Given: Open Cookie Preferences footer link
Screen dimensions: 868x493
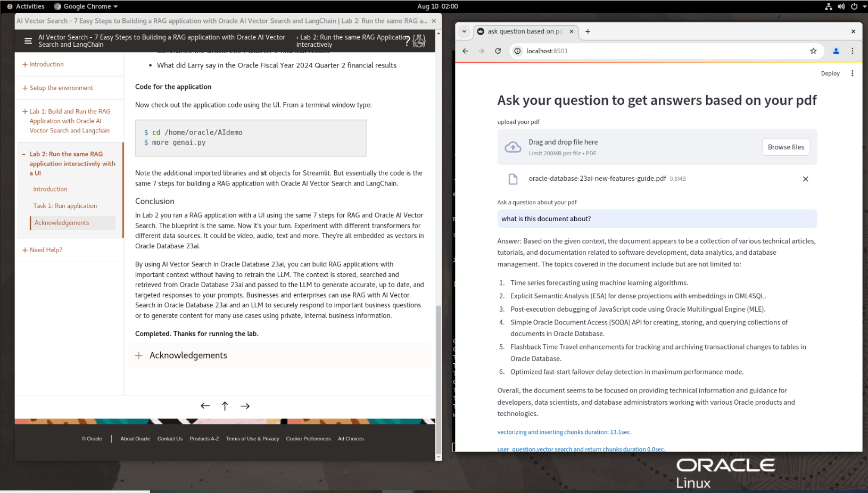Looking at the screenshot, I should (x=308, y=439).
